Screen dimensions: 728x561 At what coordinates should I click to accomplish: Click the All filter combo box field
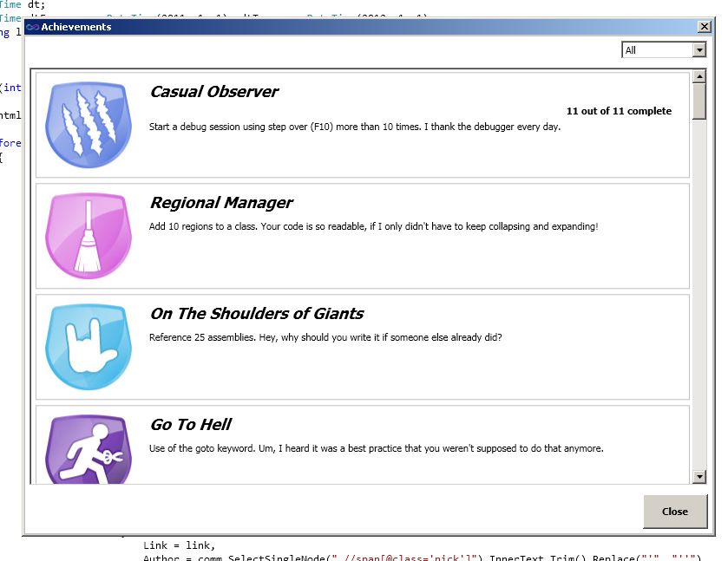[664, 49]
